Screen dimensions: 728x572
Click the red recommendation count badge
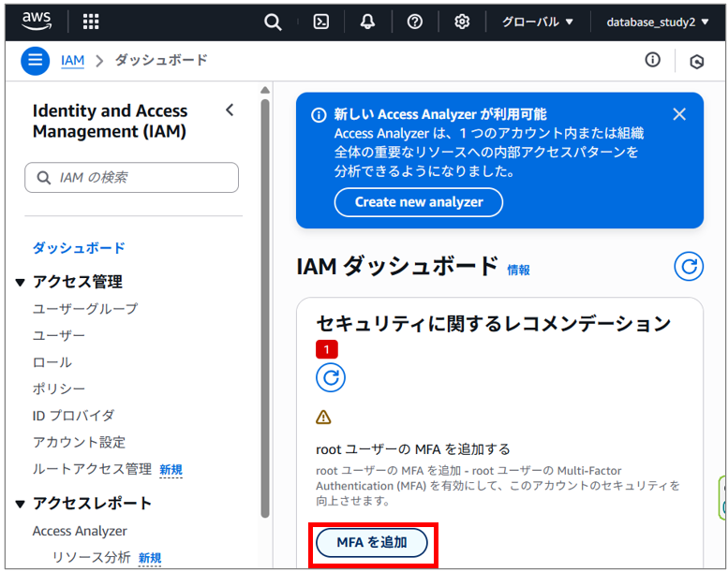pyautogui.click(x=327, y=349)
